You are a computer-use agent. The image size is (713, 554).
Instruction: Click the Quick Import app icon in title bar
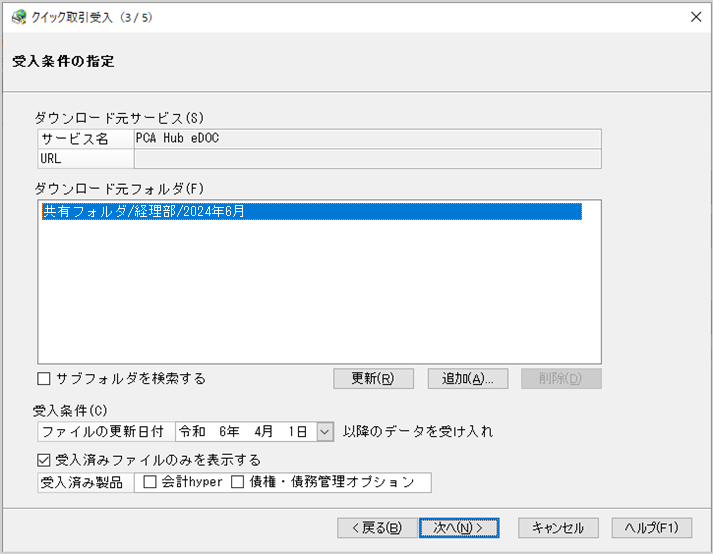click(x=18, y=18)
